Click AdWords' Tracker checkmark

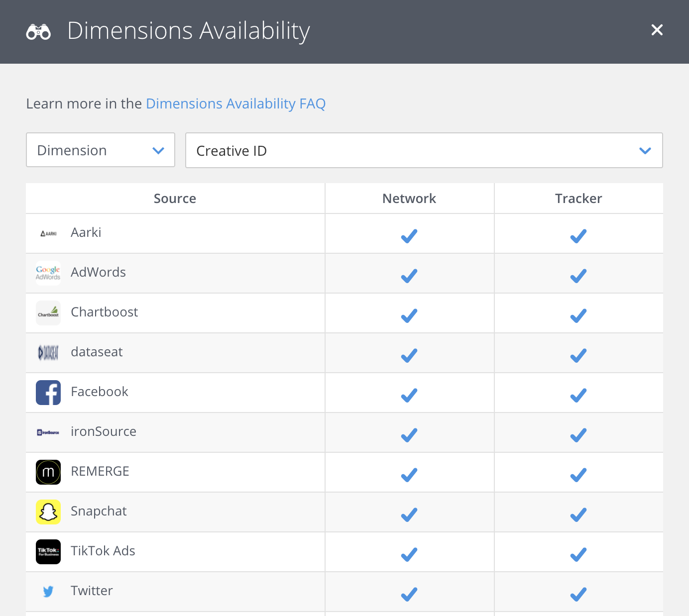578,276
